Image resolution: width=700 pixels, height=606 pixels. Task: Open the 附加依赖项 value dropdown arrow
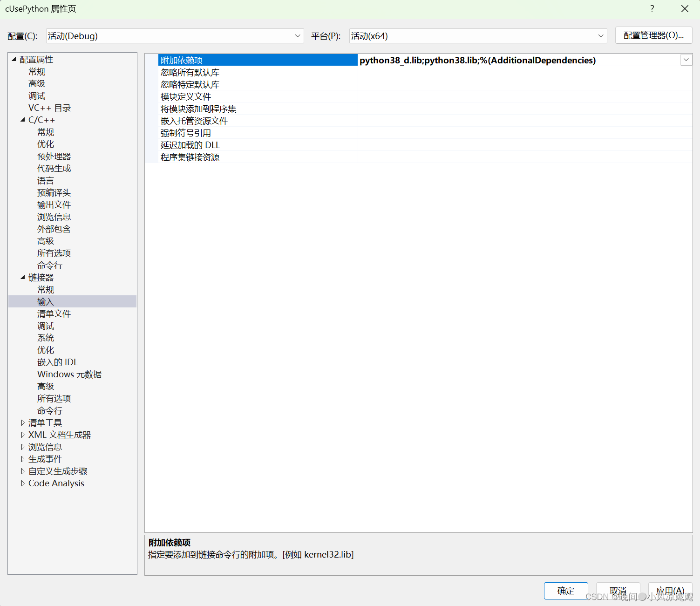[x=686, y=60]
